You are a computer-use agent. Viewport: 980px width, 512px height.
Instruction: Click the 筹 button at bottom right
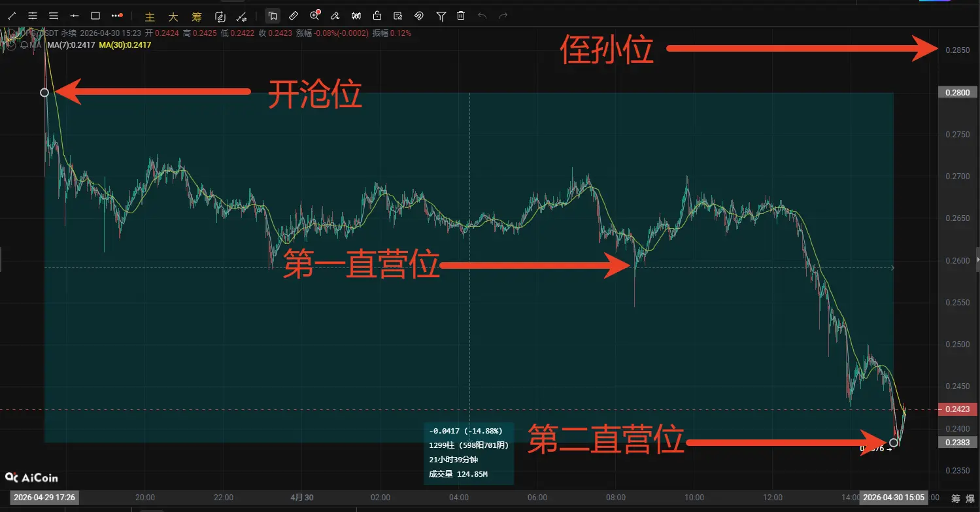click(956, 499)
